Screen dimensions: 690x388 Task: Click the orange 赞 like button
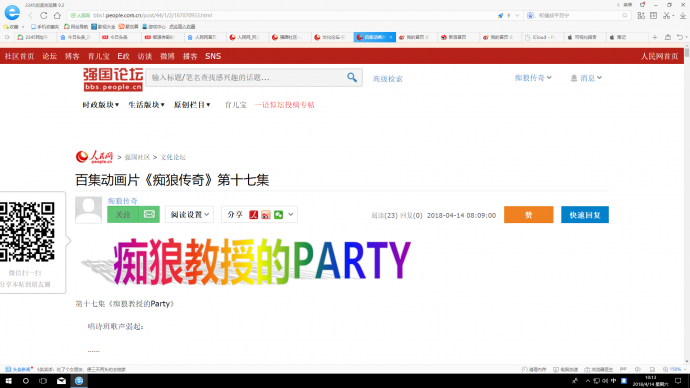point(529,215)
